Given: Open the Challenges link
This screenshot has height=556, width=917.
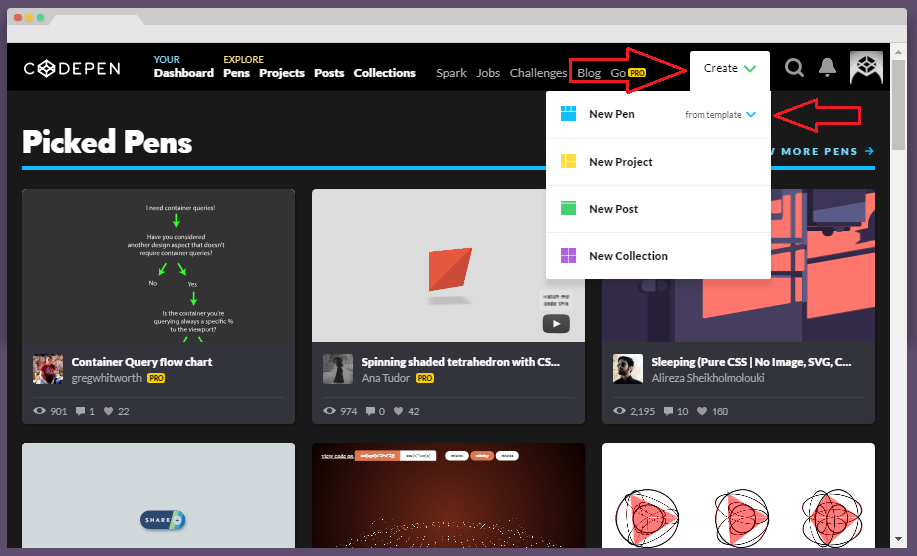Looking at the screenshot, I should pyautogui.click(x=538, y=73).
